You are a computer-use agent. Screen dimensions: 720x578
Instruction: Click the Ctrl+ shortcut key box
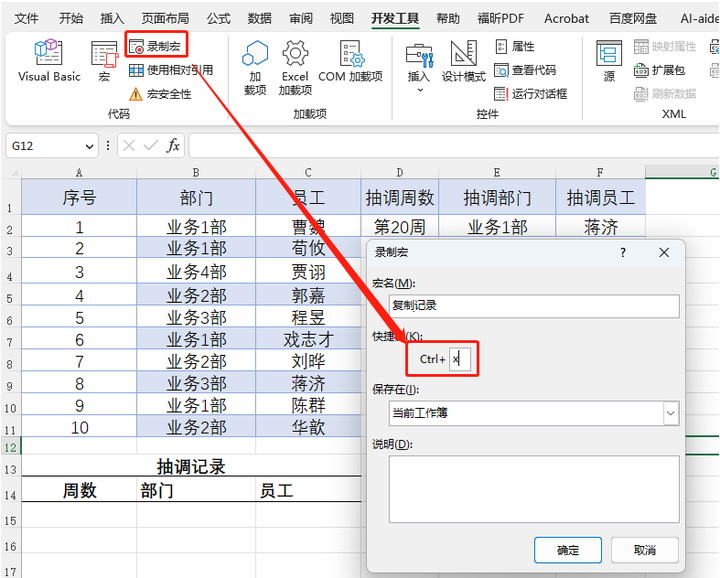click(460, 359)
